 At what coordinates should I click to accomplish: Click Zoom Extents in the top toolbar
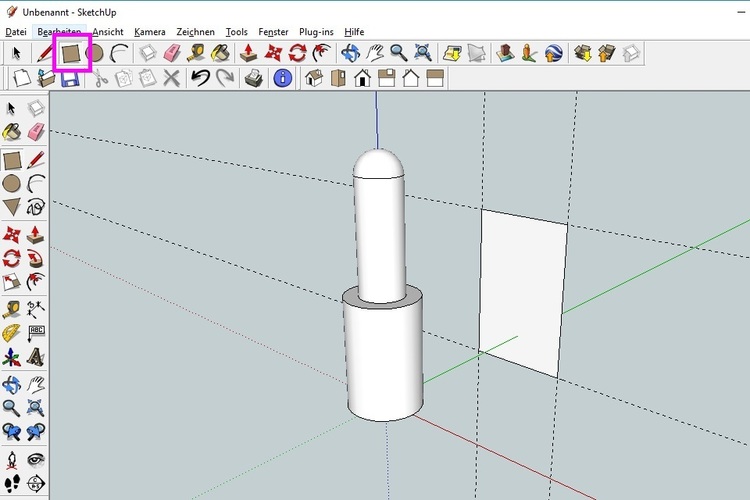click(x=423, y=53)
